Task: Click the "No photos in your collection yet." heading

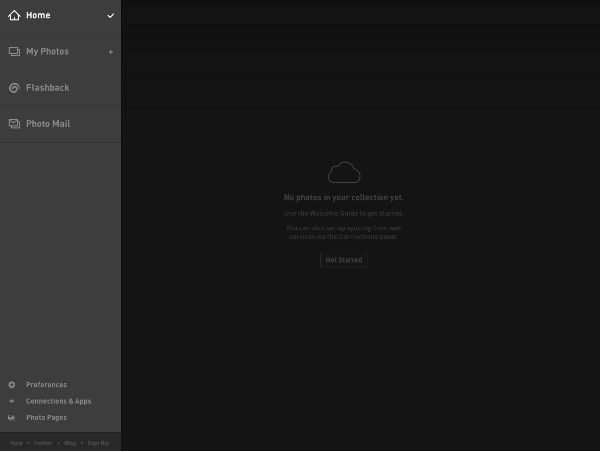Action: coord(344,197)
